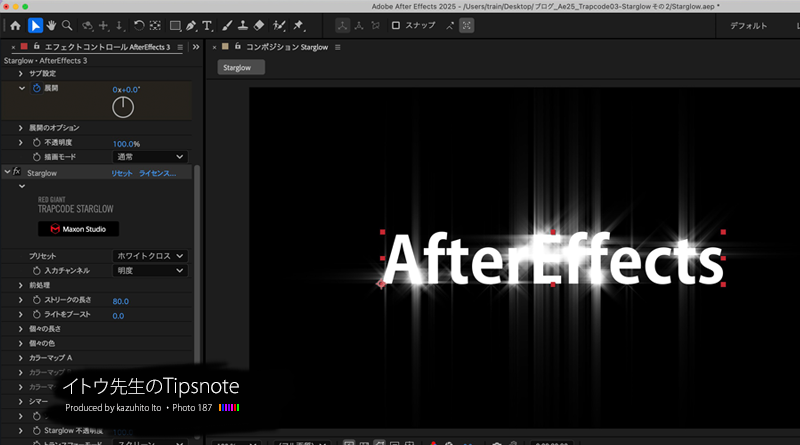Screen dimensions: 800x445
Task: Select the Type text tool
Action: pyautogui.click(x=207, y=26)
